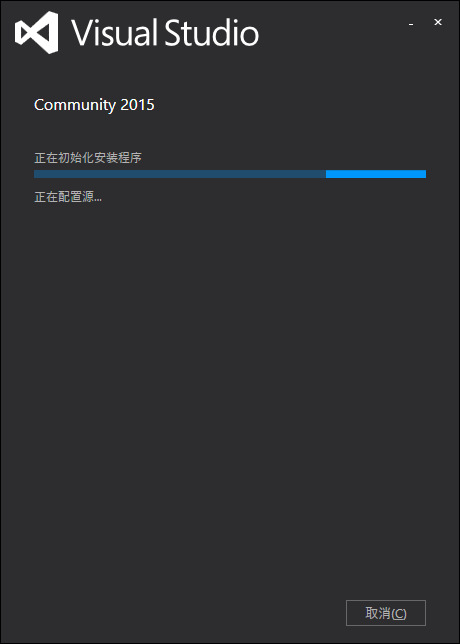Screen dimensions: 460x644
Task: Click the dark blue progress bar segment
Action: pos(180,174)
